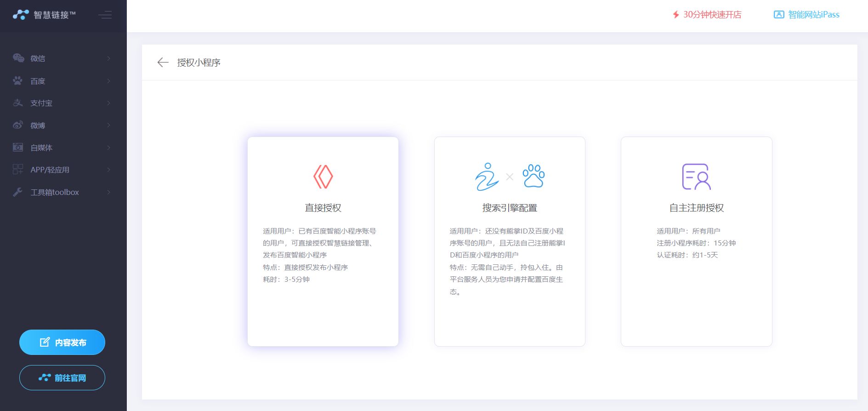
Task: Click the 授权小程序 page title
Action: [199, 63]
